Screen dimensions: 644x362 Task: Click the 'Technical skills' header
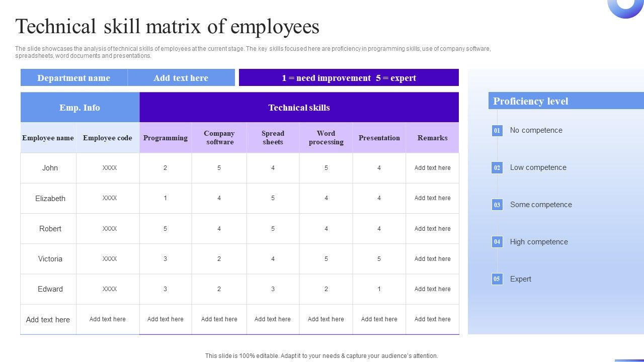[x=299, y=108]
